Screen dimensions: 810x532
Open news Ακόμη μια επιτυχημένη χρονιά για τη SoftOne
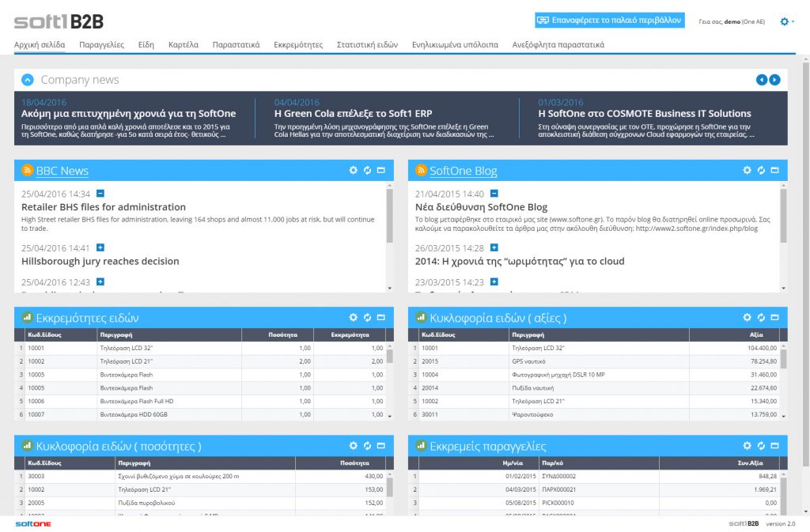click(129, 114)
